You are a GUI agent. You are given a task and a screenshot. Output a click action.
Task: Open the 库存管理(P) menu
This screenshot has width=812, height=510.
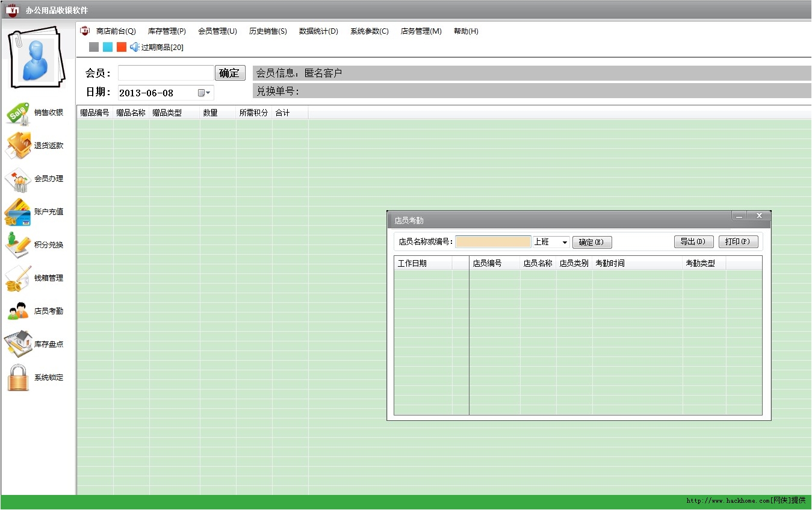(166, 31)
